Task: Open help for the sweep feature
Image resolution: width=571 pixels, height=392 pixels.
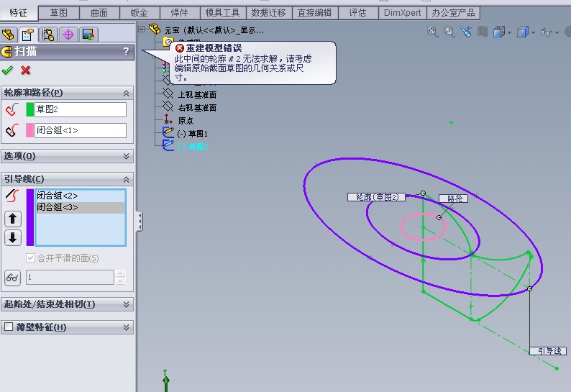Action: [126, 51]
